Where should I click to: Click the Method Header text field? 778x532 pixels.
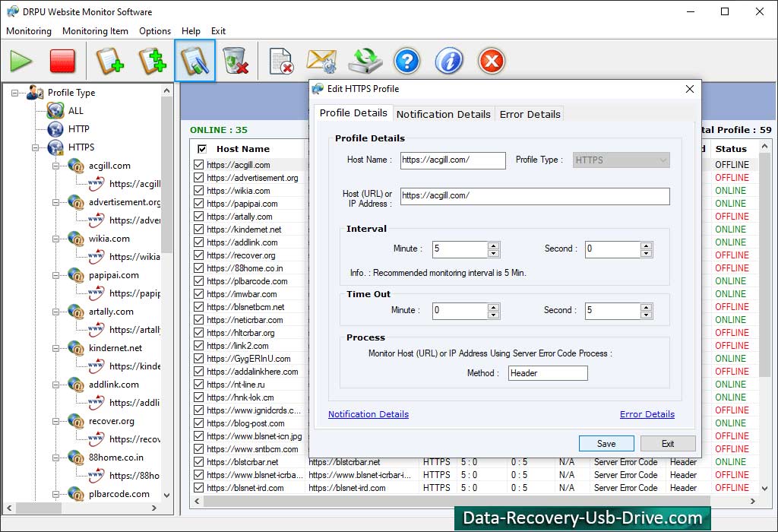pos(548,373)
